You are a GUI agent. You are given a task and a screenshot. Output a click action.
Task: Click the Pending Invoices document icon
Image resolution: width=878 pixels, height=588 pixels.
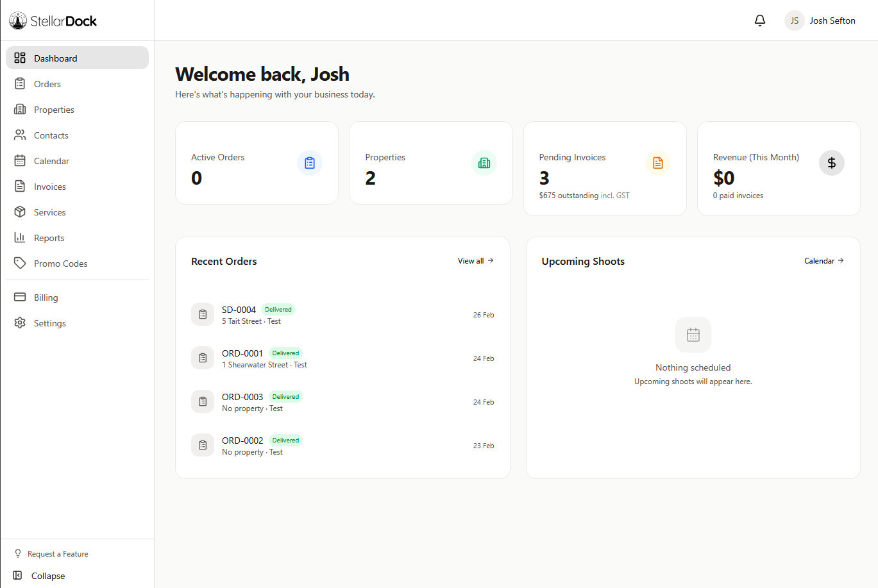pyautogui.click(x=658, y=163)
